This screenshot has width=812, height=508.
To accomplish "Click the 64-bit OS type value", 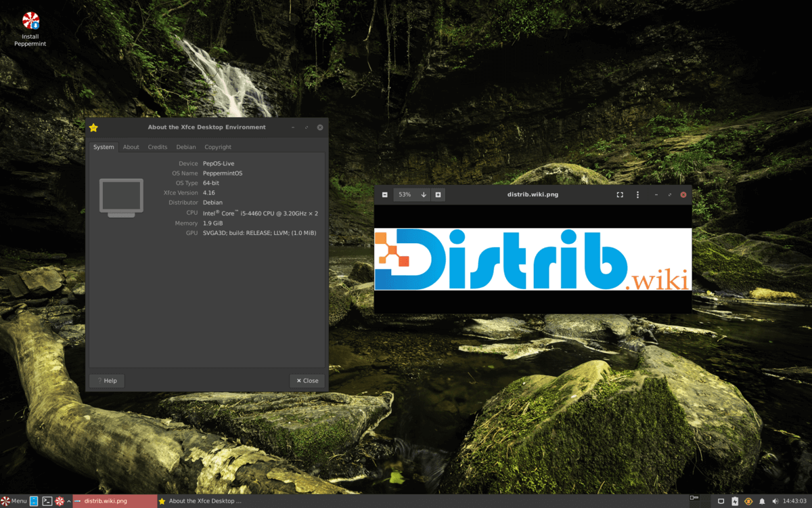I will pyautogui.click(x=211, y=183).
